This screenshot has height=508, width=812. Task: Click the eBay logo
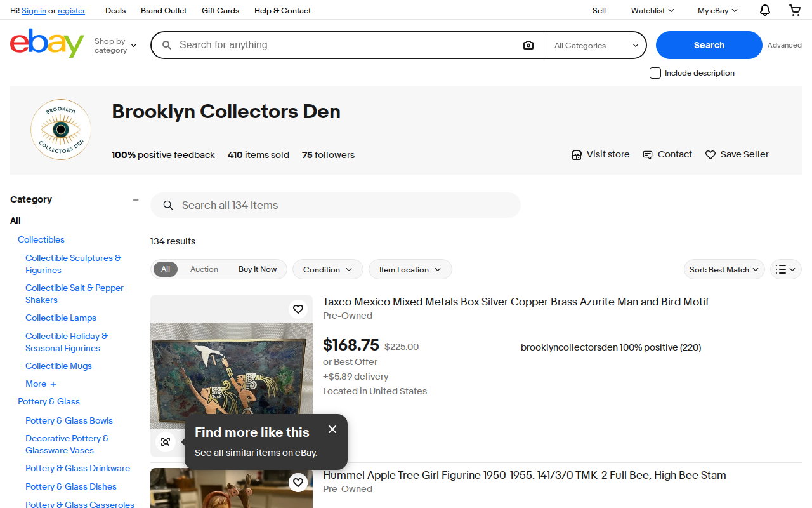[47, 43]
